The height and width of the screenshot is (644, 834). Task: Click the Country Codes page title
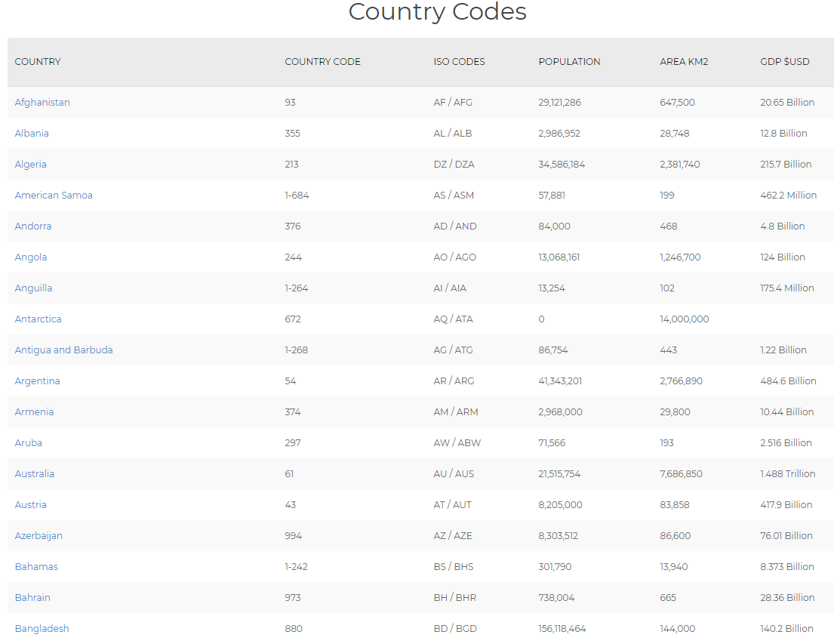(437, 12)
